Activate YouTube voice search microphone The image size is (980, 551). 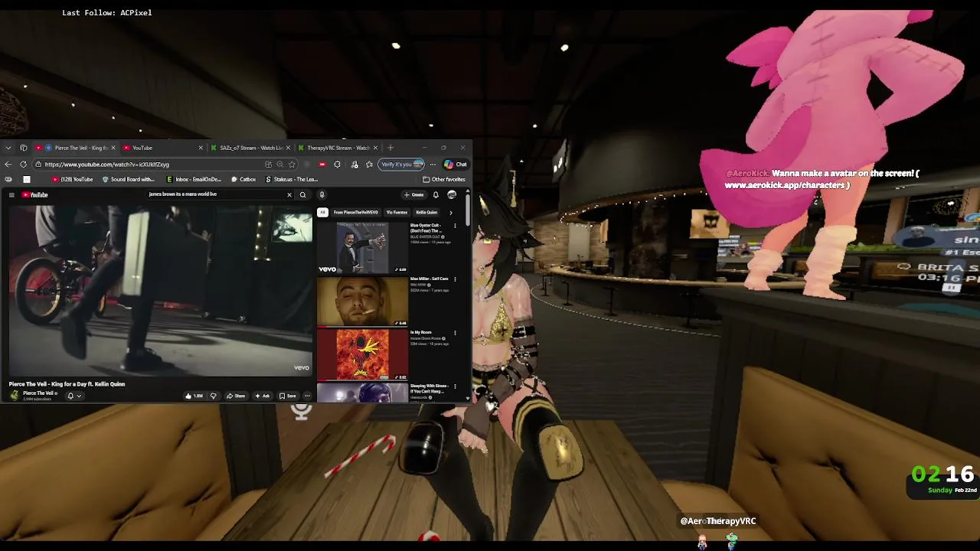tap(322, 194)
